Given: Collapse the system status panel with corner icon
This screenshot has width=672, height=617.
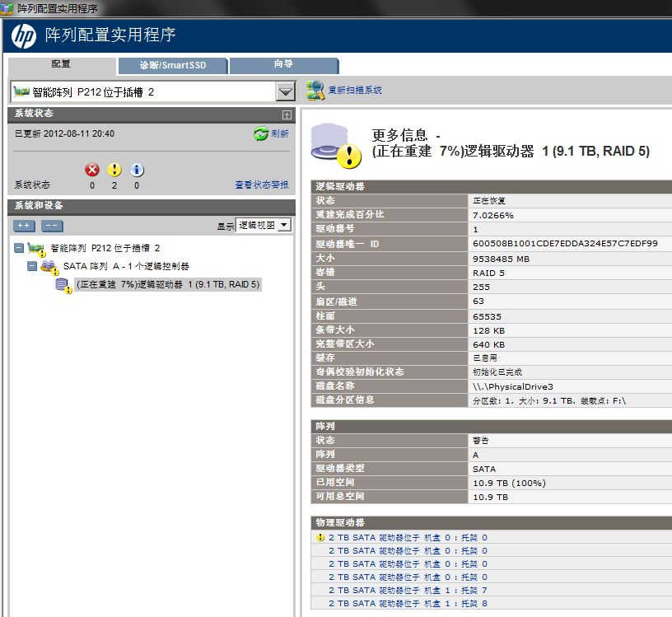Looking at the screenshot, I should point(287,115).
